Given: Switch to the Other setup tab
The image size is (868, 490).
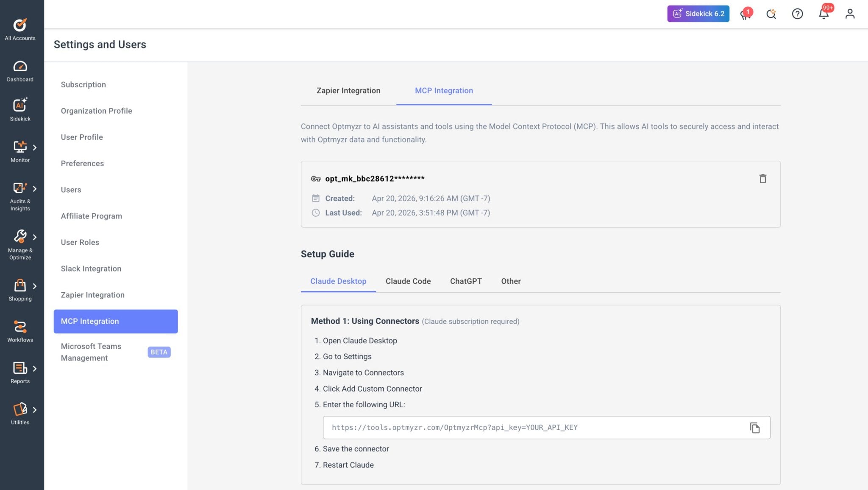Looking at the screenshot, I should click(511, 281).
